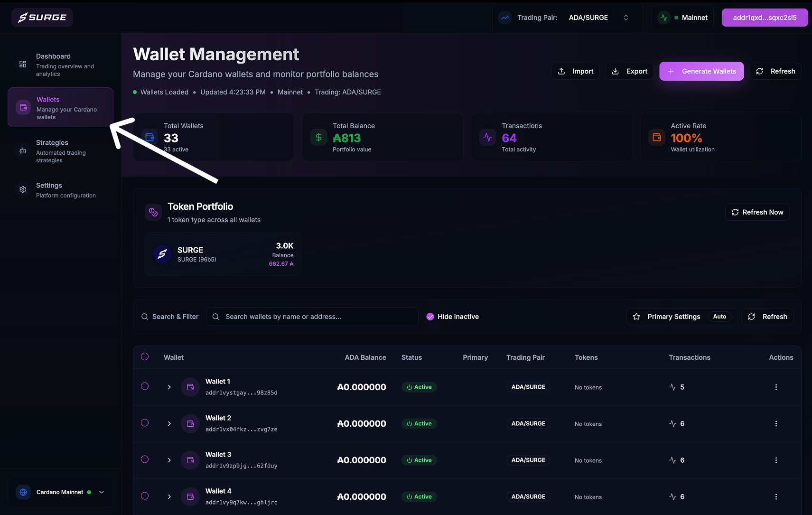The height and width of the screenshot is (515, 812).
Task: Click the wallet icon beside Wallet 2
Action: [190, 424]
